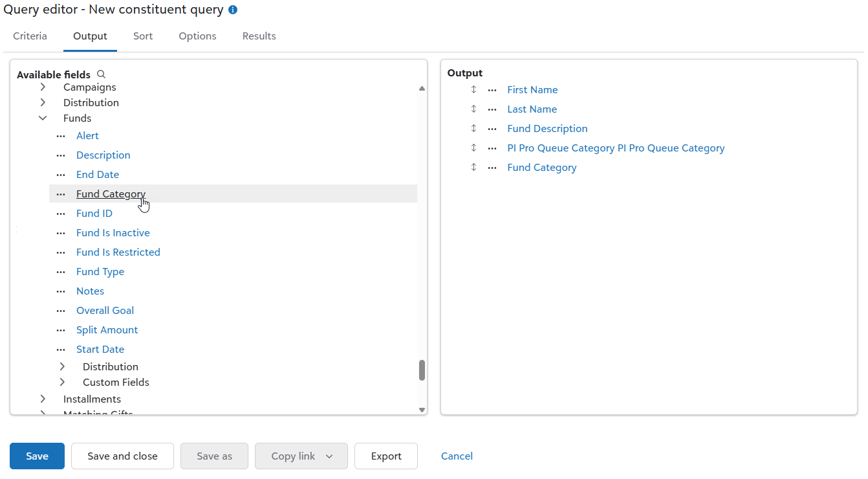This screenshot has height=479, width=868.
Task: Click the search icon beside Available fields
Action: (101, 74)
